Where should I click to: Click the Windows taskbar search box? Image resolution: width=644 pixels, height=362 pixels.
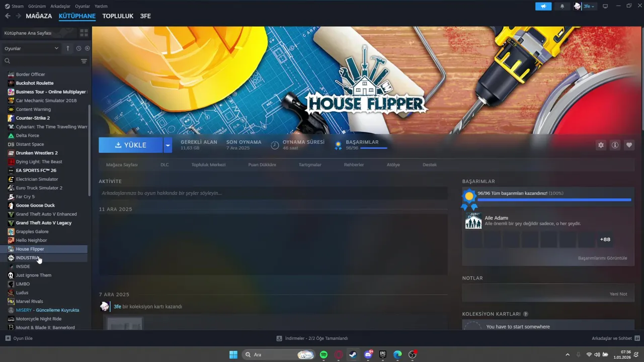coord(279,354)
